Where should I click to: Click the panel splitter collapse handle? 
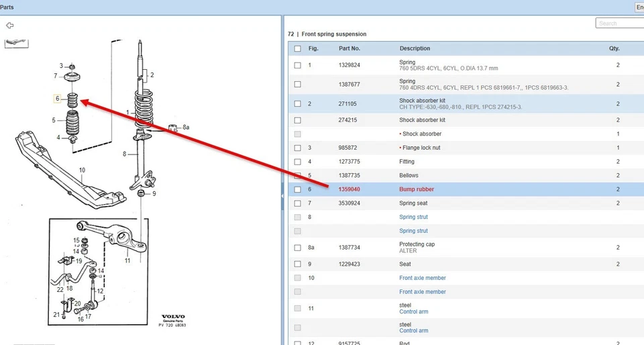282,196
